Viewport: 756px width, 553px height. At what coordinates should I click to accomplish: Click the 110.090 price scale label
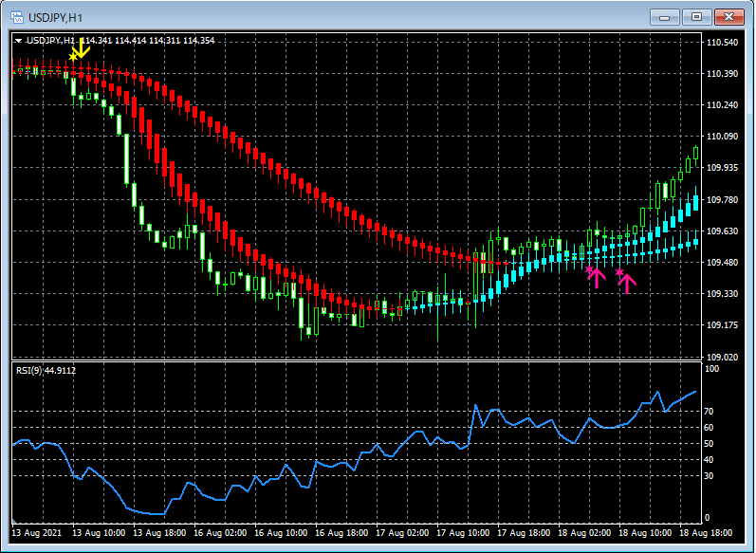click(722, 137)
